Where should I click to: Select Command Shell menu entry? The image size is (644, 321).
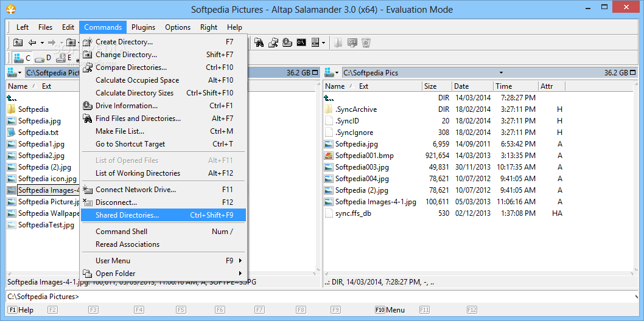[x=163, y=231]
